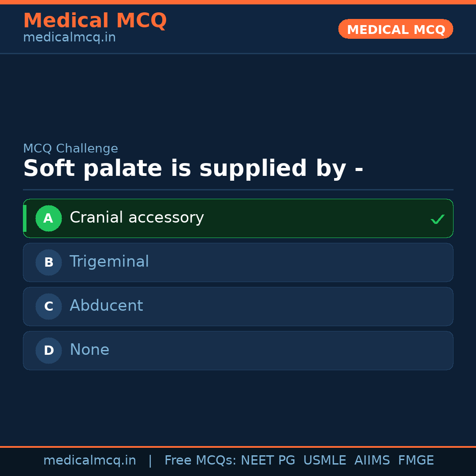Click "AIIMS" in the footer
The width and height of the screenshot is (476, 476).
[372, 461]
